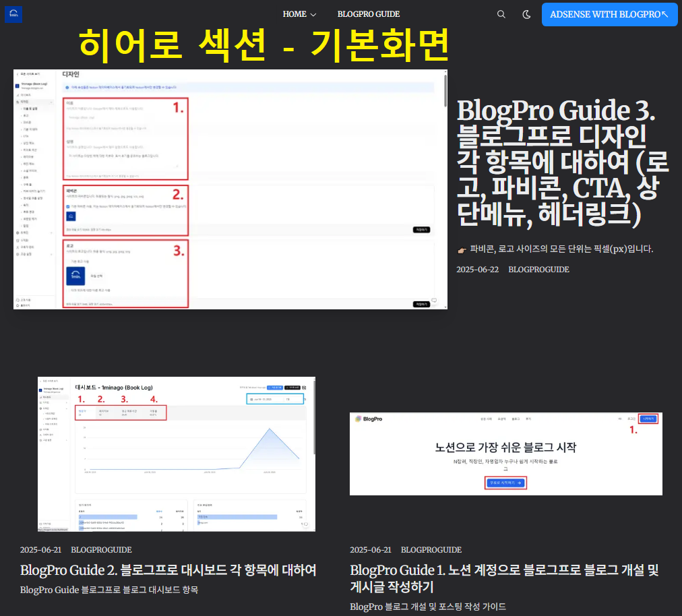Click the 1min. site logo icon
The height and width of the screenshot is (616, 682).
click(13, 14)
